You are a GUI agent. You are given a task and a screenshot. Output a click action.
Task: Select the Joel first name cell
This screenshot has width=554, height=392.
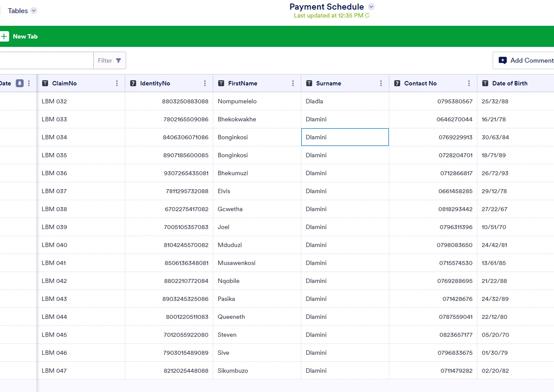click(257, 227)
